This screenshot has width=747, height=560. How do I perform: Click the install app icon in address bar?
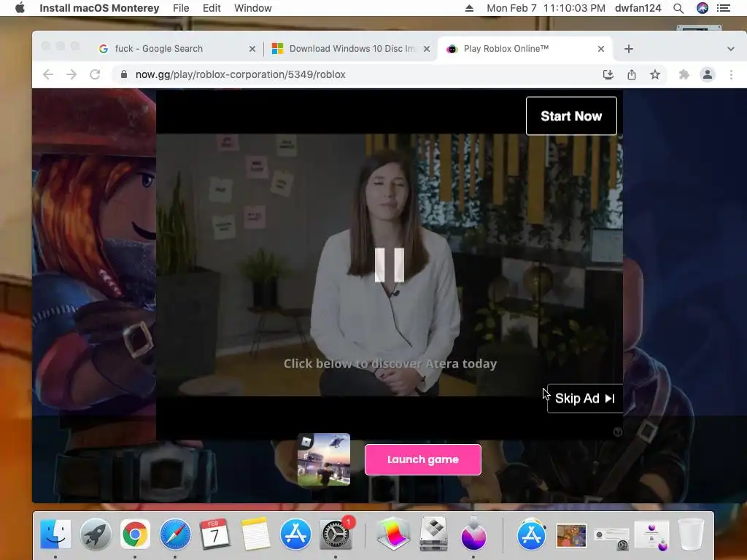tap(608, 74)
